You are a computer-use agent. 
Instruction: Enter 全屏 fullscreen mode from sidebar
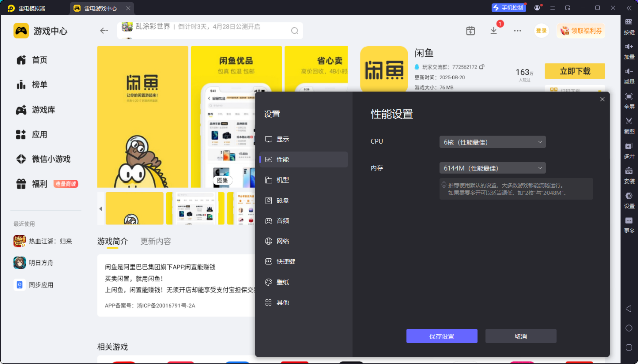coord(629,97)
